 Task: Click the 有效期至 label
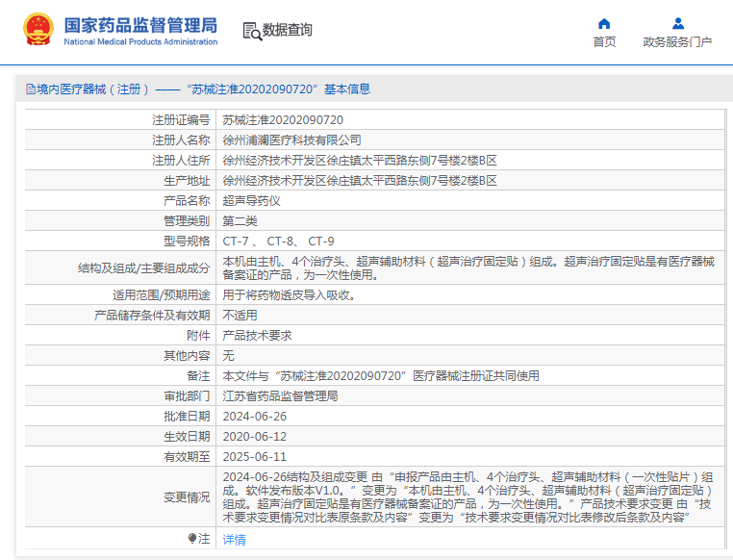tap(187, 456)
